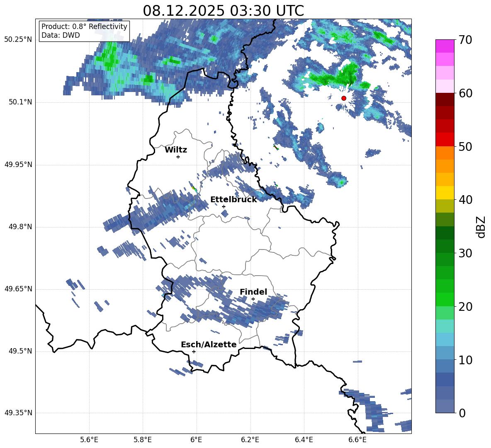Viewport: 491px width, 448px height.
Task: Click the 5.8°E longitude label
Action: pyautogui.click(x=143, y=440)
